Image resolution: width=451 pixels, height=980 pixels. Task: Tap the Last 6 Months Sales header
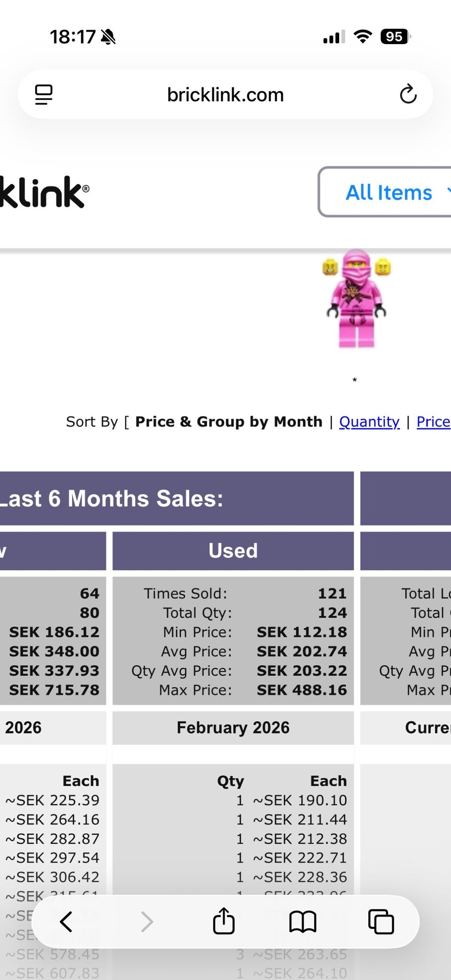point(113,498)
